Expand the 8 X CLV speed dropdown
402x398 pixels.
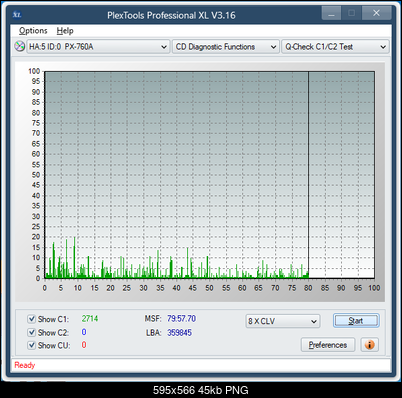(283, 321)
